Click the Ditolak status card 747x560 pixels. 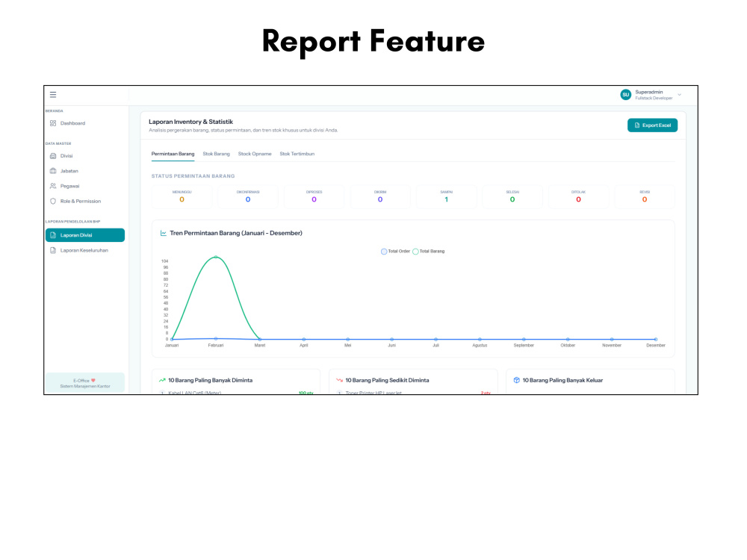[578, 196]
